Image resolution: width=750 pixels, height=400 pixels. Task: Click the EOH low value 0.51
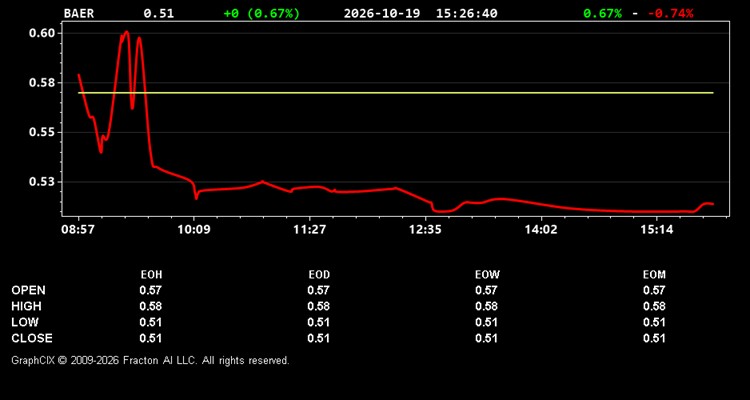tap(151, 322)
